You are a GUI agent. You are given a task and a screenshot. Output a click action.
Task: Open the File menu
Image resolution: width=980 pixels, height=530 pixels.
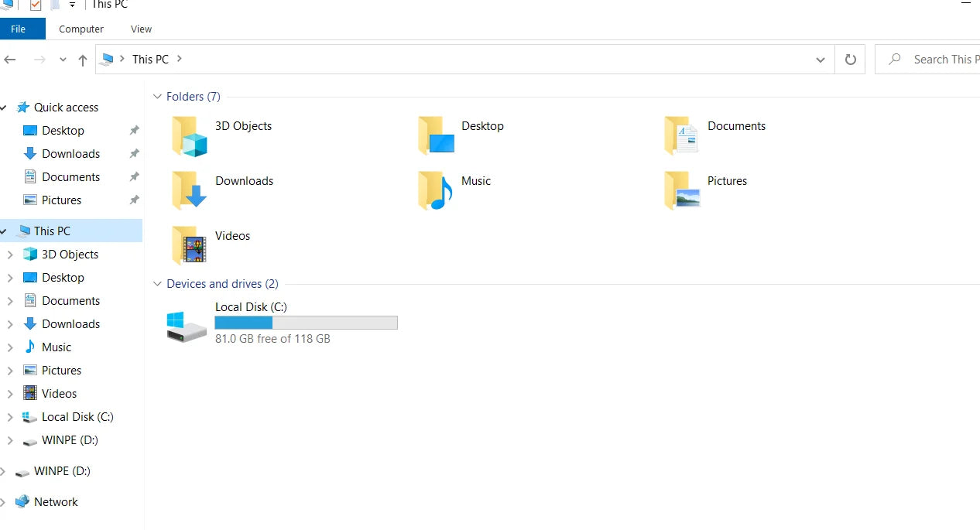[19, 29]
